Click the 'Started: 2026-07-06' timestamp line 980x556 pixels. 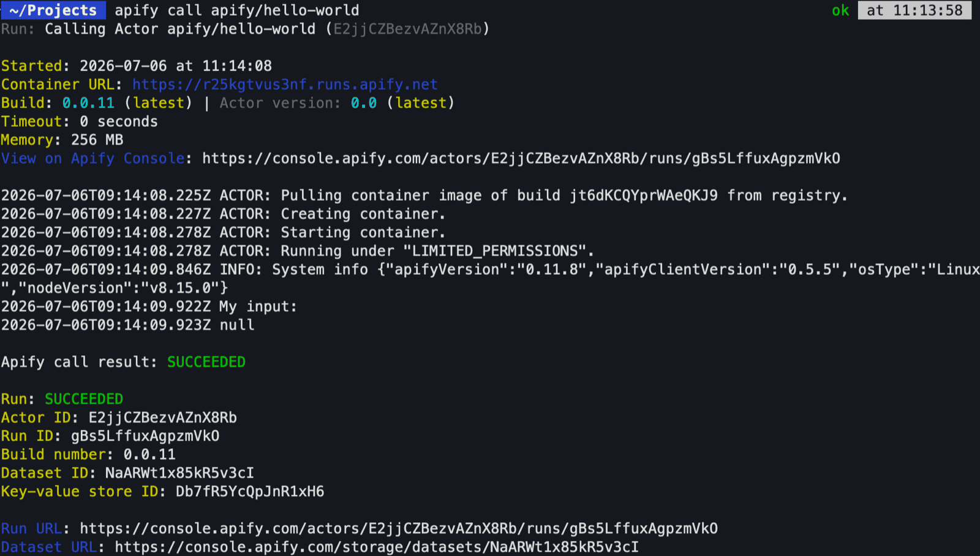[x=136, y=66]
